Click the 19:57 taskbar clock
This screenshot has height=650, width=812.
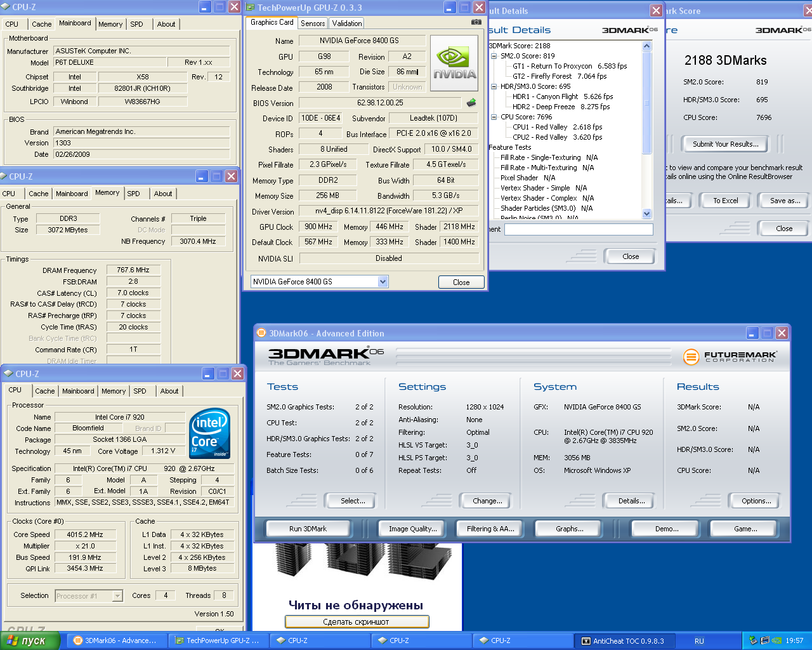click(794, 640)
